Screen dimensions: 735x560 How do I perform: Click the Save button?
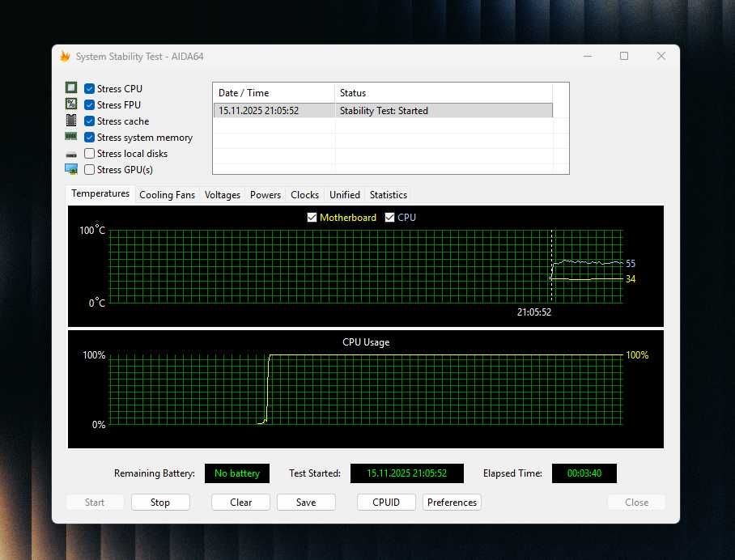(306, 503)
